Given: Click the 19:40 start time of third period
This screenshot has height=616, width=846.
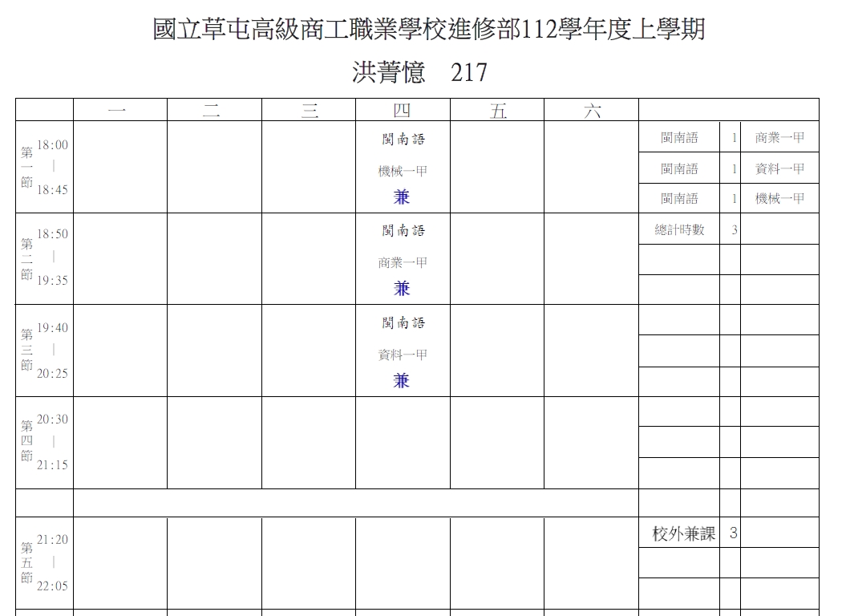Looking at the screenshot, I should pyautogui.click(x=52, y=328).
